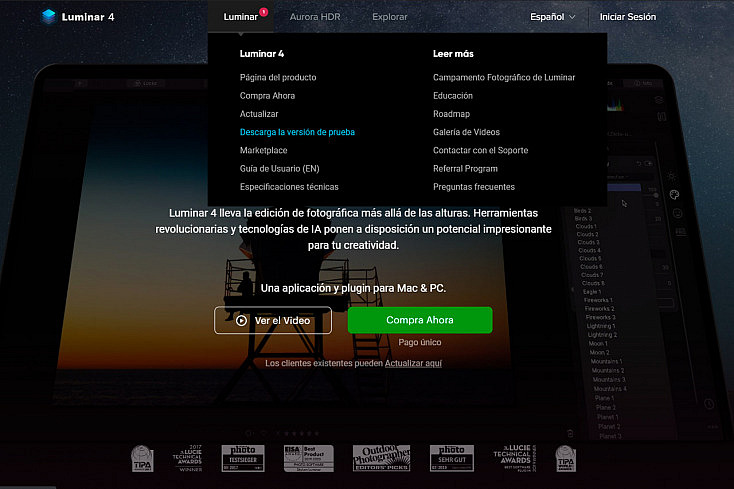Viewport: 734px width, 489px height.
Task: Open the red notification badge on Luminar
Action: pyautogui.click(x=264, y=12)
